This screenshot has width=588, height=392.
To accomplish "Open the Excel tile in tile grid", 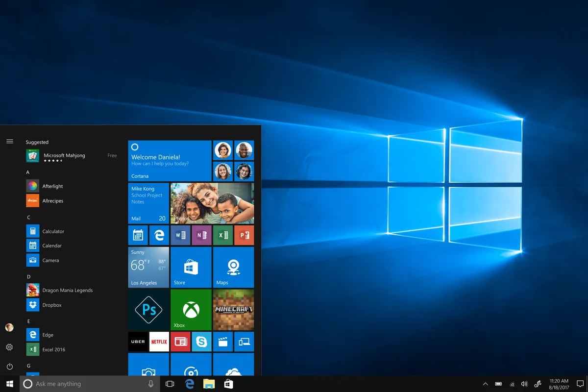I will [222, 235].
